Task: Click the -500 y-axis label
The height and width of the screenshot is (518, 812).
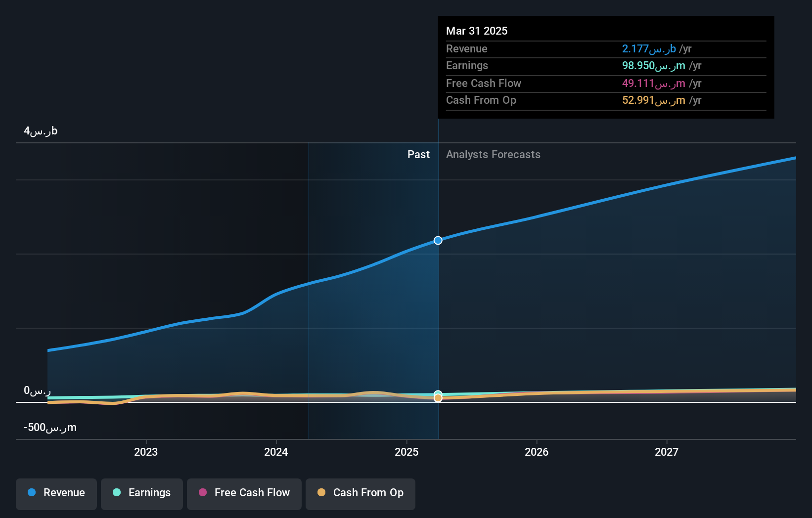Action: coord(50,428)
